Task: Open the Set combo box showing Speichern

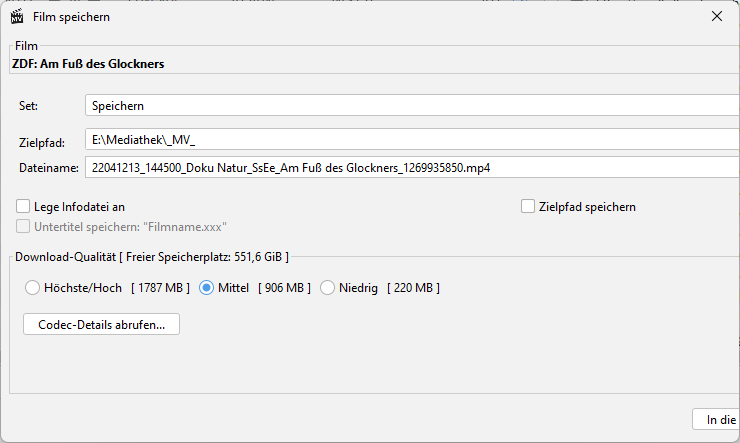Action: tap(410, 105)
